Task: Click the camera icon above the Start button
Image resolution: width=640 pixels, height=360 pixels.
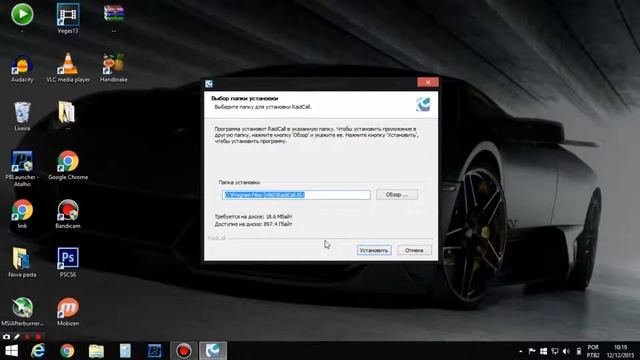Action: [x=6, y=337]
